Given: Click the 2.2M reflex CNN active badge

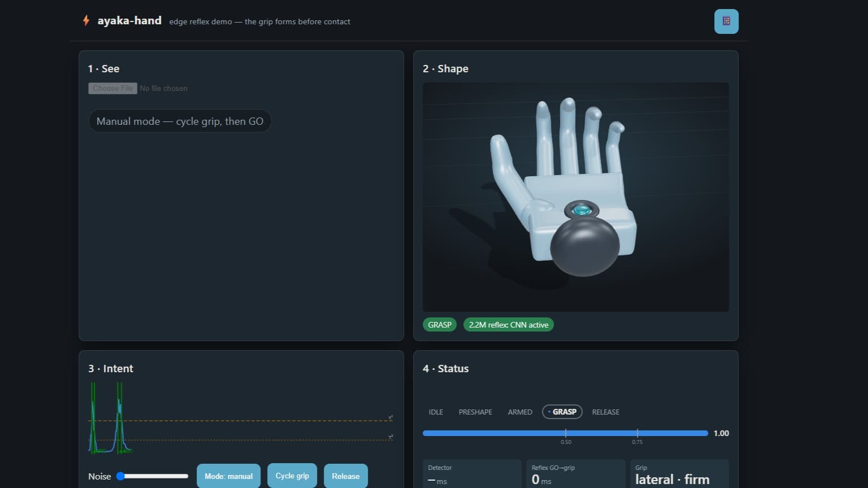Looking at the screenshot, I should [509, 325].
